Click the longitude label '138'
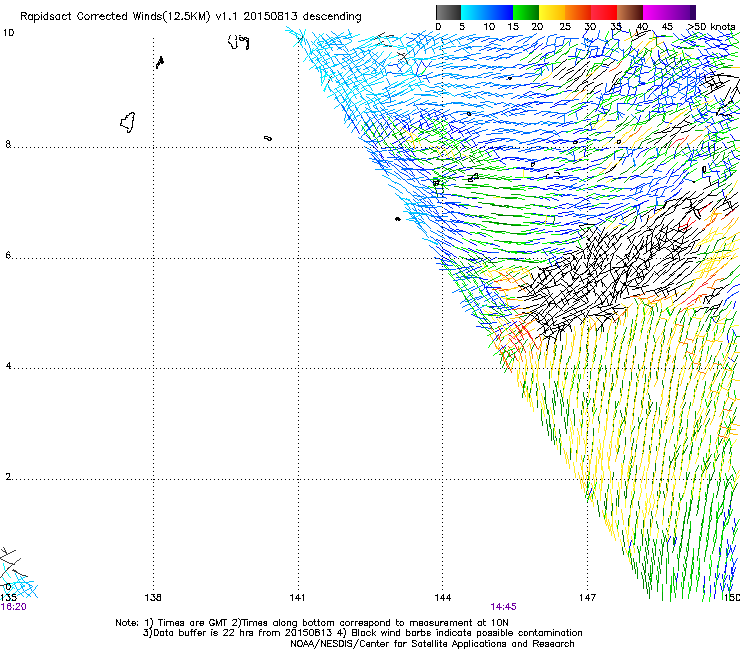Image resolution: width=740 pixels, height=650 pixels. (153, 598)
